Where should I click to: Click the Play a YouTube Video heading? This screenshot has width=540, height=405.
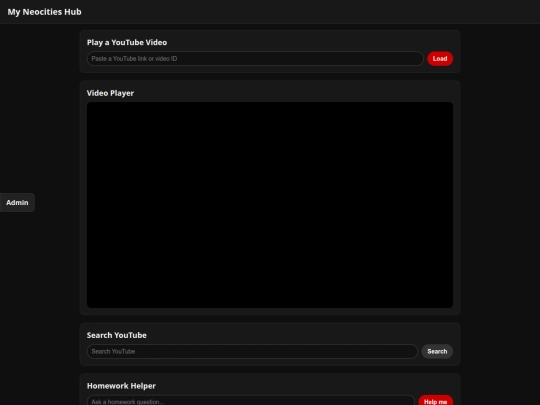[x=127, y=42]
